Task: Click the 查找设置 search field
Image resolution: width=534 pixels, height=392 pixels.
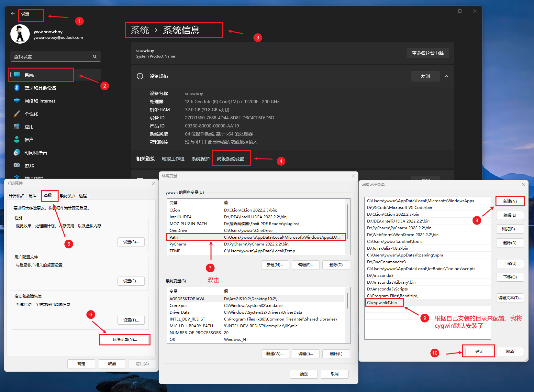Action: 55,57
